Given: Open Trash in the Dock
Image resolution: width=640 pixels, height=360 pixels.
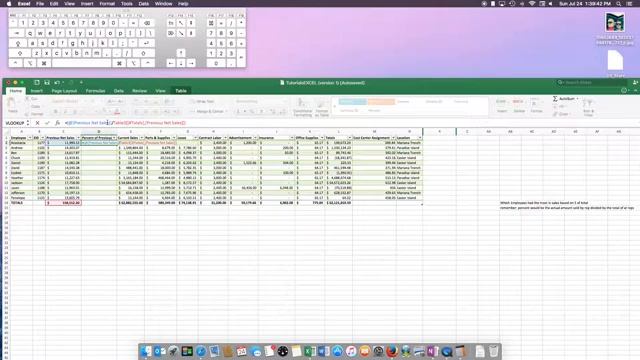Looking at the screenshot, I should 493,351.
